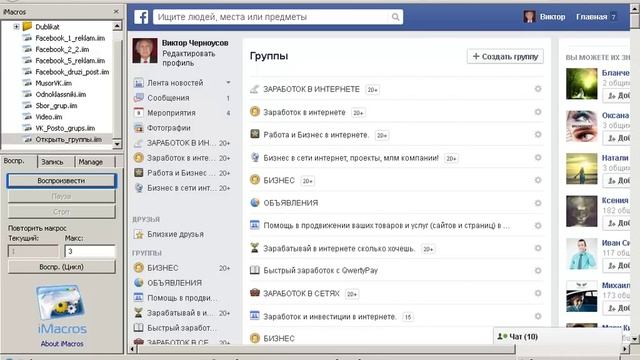Click Бланче suggested friend thumbnail
The width and height of the screenshot is (640, 360).
tap(581, 84)
